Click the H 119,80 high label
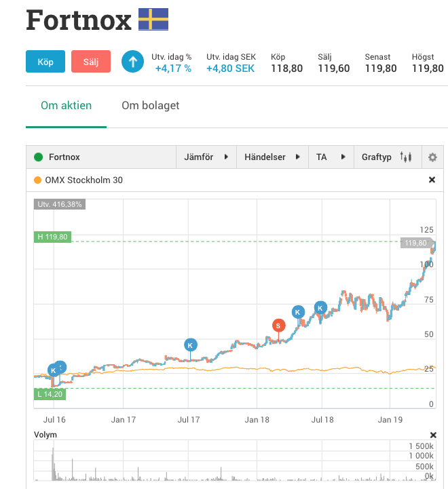 (52, 237)
